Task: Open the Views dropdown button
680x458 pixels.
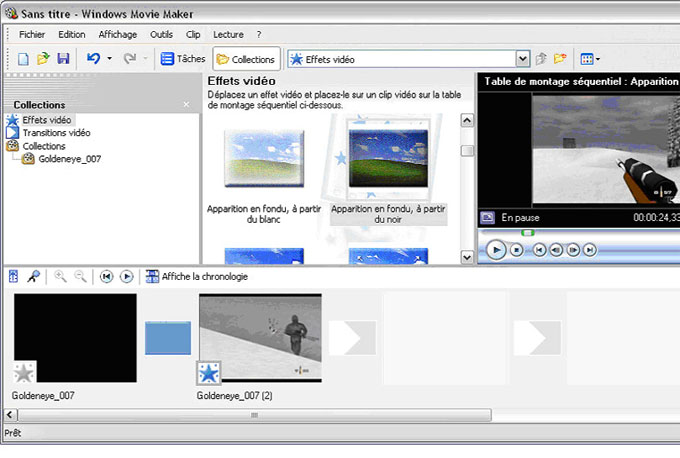Action: (590, 59)
